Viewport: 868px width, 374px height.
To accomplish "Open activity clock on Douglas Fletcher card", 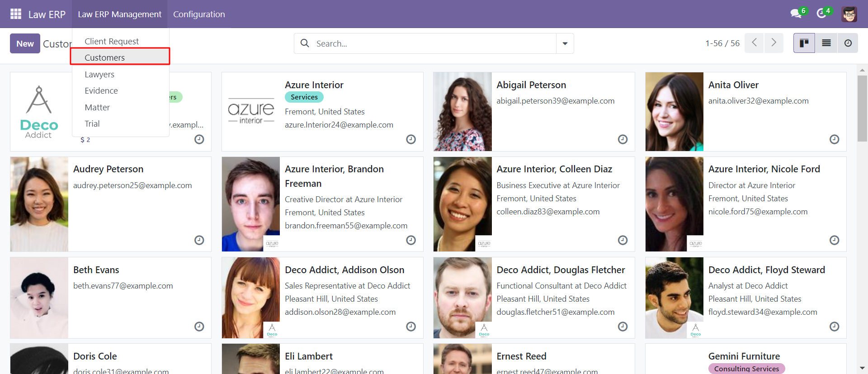I will point(623,327).
